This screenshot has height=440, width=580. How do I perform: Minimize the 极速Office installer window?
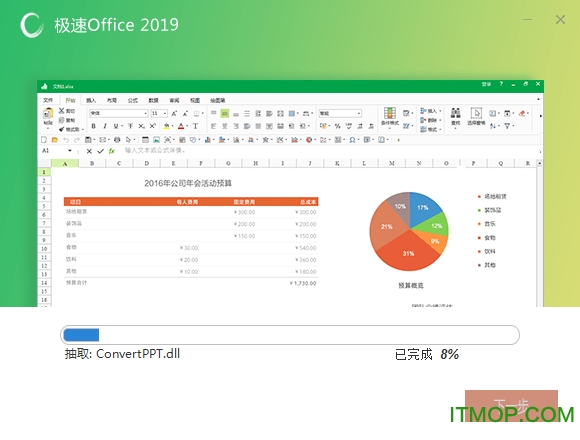(x=527, y=19)
